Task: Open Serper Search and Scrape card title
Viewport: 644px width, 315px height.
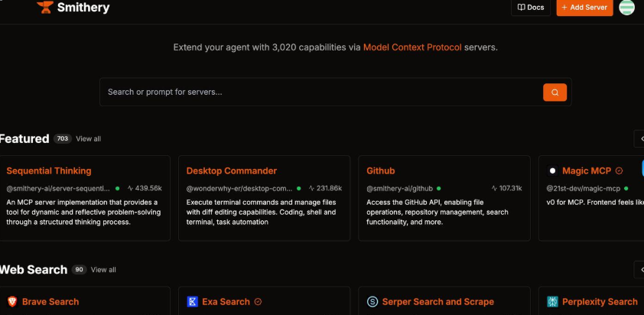Action: tap(437, 302)
